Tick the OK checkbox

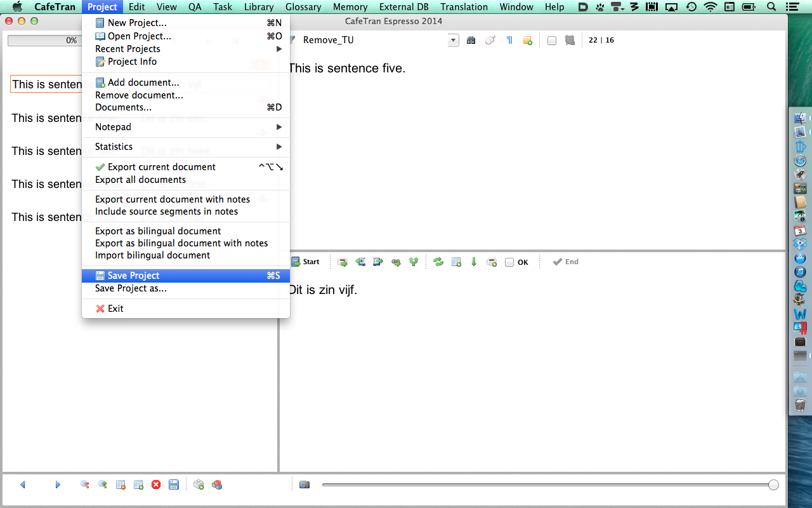click(x=509, y=262)
